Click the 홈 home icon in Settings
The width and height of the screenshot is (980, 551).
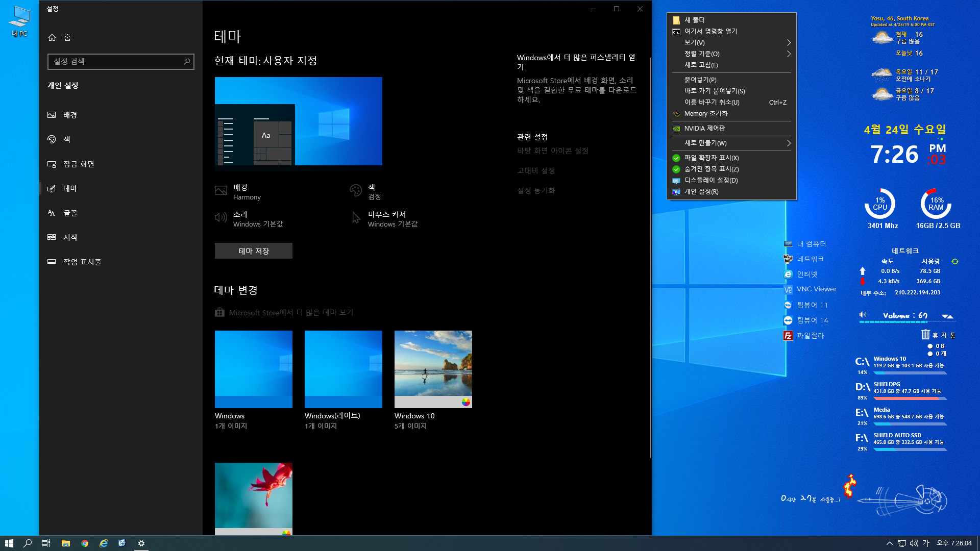pyautogui.click(x=52, y=37)
